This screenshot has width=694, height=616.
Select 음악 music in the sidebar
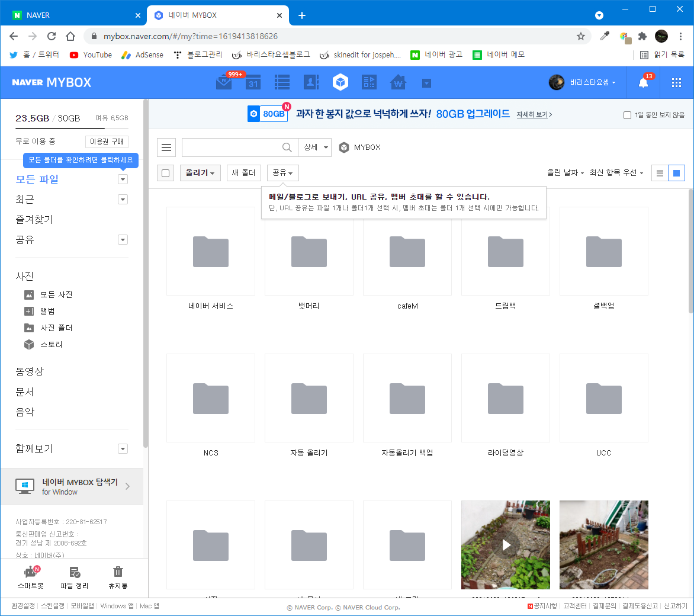tap(25, 412)
